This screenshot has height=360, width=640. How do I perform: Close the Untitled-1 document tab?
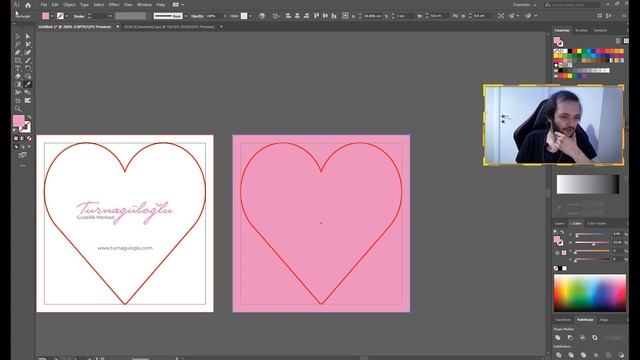118,27
